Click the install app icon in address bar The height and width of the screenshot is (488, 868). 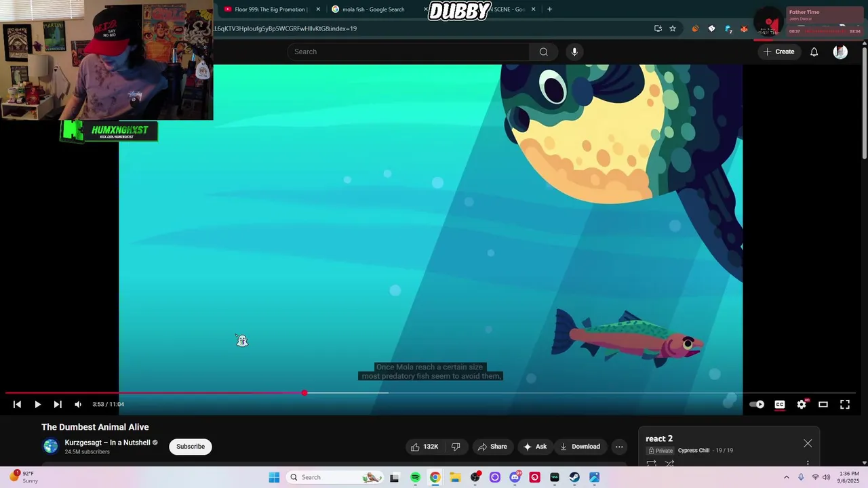[x=658, y=28]
